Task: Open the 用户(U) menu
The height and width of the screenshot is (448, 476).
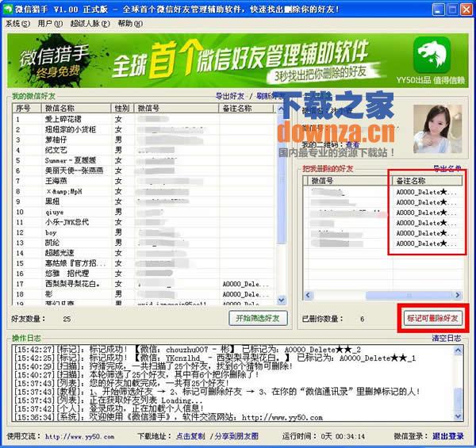Action: pyautogui.click(x=50, y=24)
